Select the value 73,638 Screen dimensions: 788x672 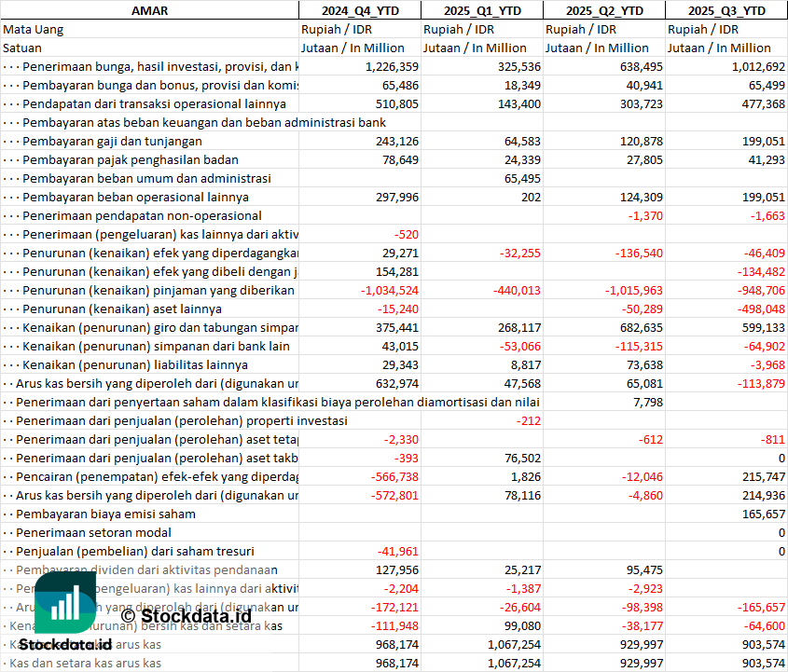point(644,364)
